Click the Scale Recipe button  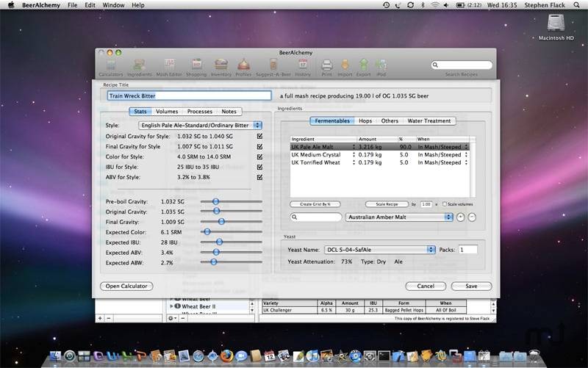[x=387, y=204]
